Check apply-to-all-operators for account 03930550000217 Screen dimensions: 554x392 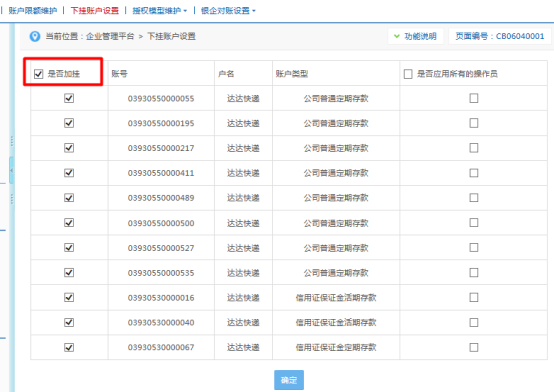(474, 148)
